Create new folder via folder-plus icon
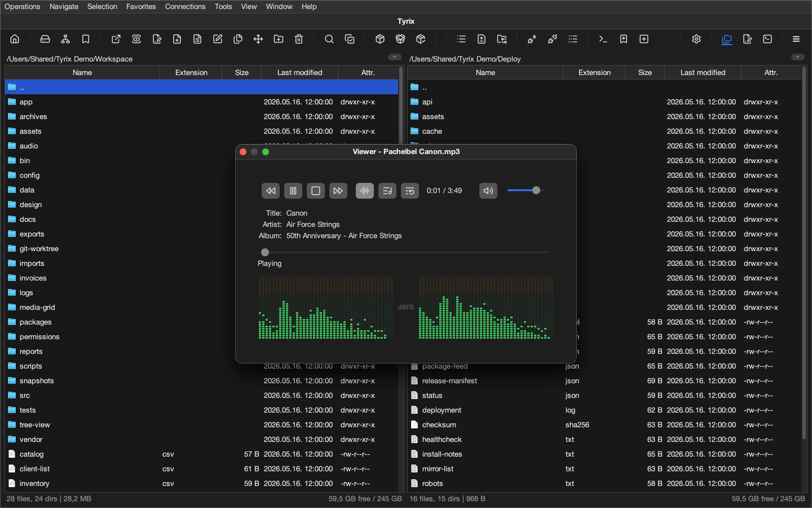Viewport: 812px width, 508px height. click(x=279, y=39)
